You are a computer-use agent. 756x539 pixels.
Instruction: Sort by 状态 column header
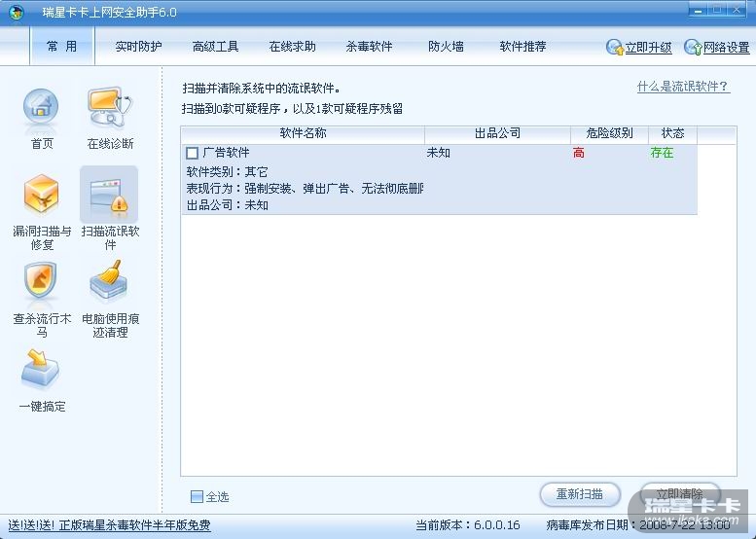pos(672,133)
